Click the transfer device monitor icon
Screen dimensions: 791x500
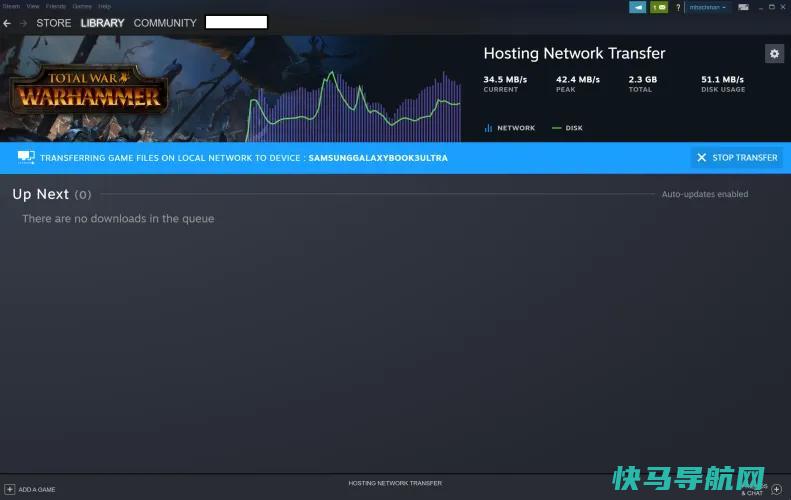[26, 157]
